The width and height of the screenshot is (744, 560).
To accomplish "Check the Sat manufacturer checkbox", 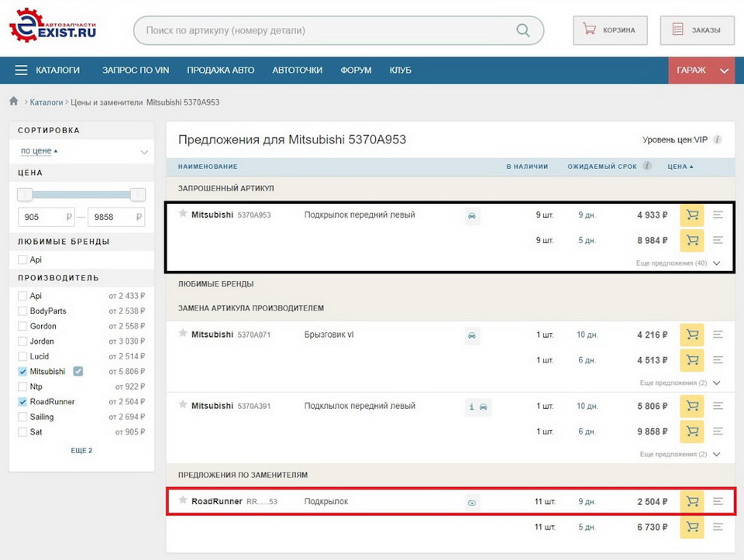I will [x=22, y=432].
